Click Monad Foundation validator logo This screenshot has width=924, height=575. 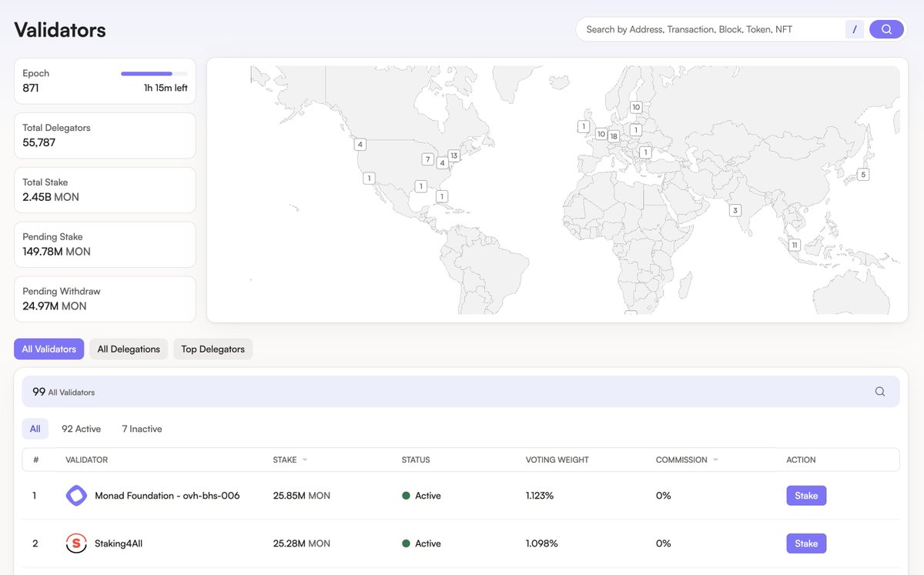(x=76, y=496)
